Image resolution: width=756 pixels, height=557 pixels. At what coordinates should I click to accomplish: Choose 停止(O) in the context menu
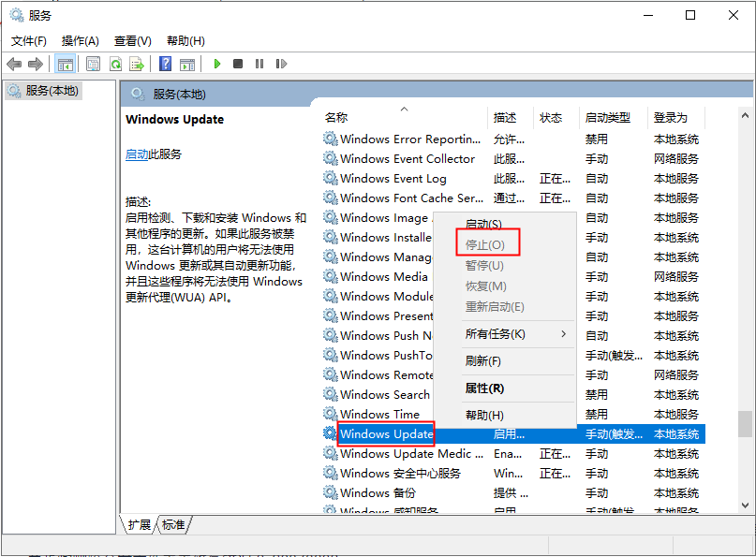pyautogui.click(x=485, y=244)
